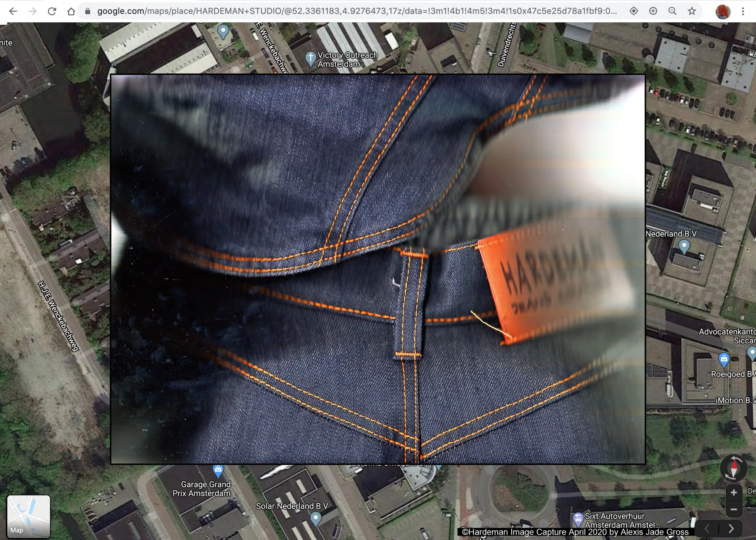Bookmark this page with the star icon

point(692,11)
